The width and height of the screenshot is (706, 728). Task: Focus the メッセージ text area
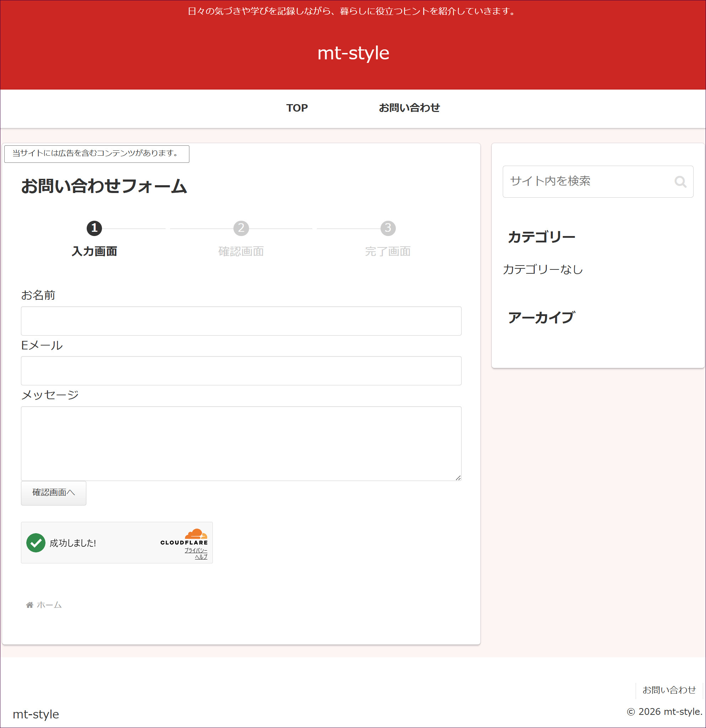pyautogui.click(x=241, y=444)
